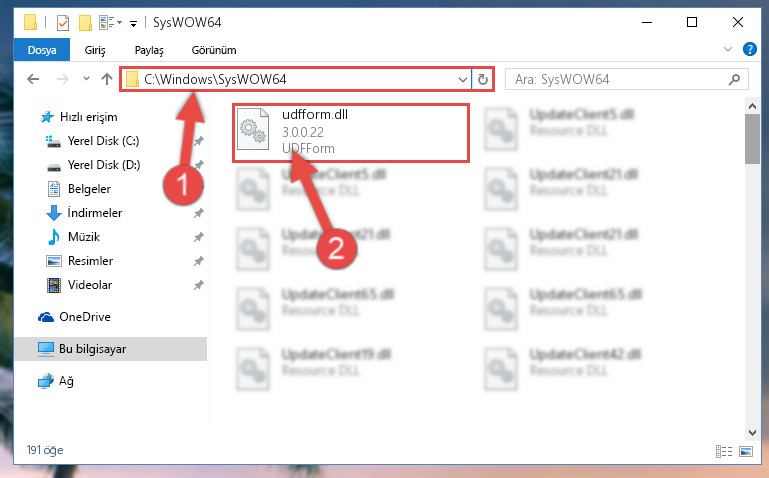The height and width of the screenshot is (478, 769).
Task: Click the properties checkmark quick access icon
Action: [63, 23]
